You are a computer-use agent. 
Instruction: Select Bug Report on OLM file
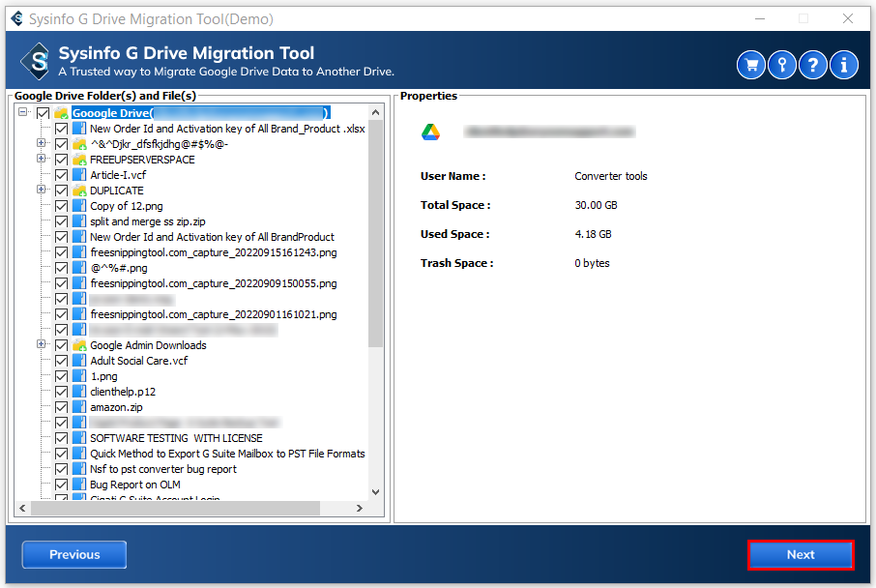click(135, 485)
